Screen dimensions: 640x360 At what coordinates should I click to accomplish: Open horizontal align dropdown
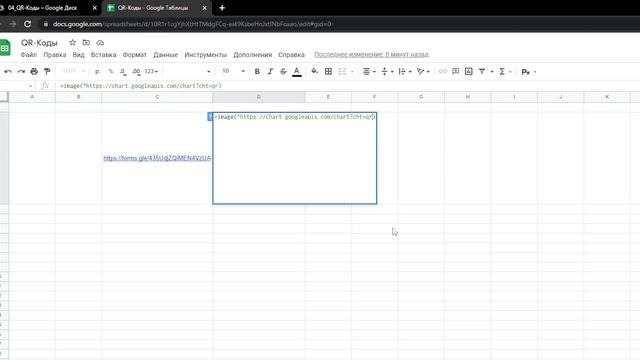[369, 71]
